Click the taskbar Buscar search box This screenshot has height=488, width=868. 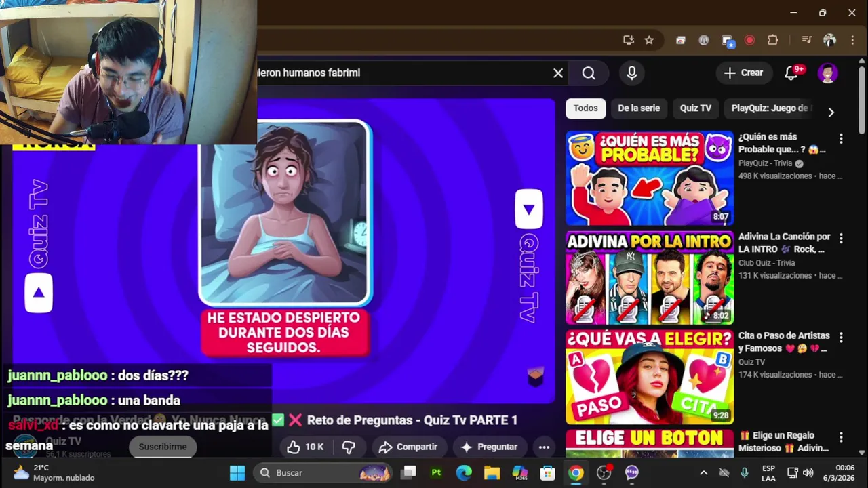(x=323, y=473)
